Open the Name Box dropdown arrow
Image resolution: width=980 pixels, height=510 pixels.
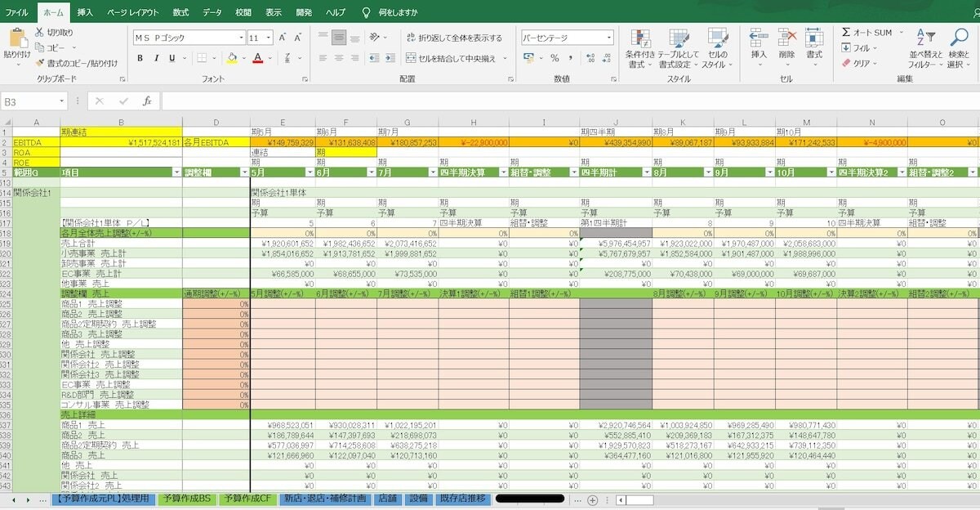pos(62,101)
